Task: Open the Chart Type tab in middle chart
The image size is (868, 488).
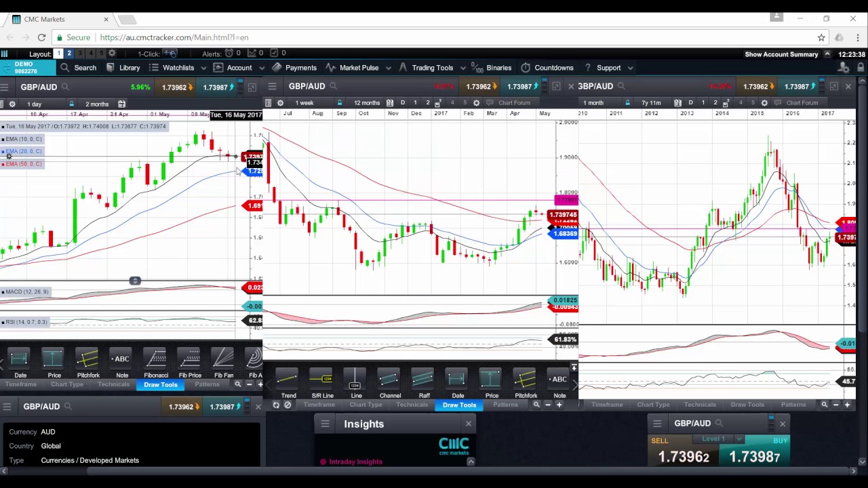Action: tap(366, 405)
